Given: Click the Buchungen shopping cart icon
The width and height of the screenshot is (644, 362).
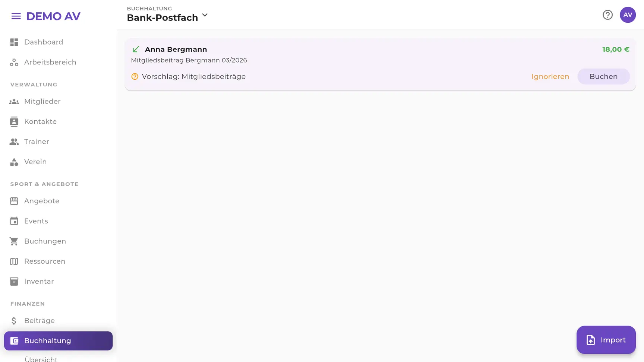Looking at the screenshot, I should tap(14, 241).
